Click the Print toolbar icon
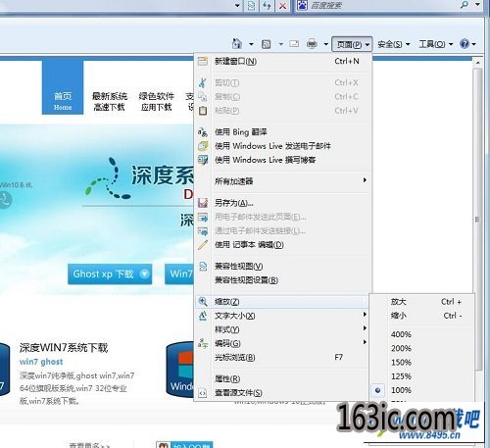The height and width of the screenshot is (448, 490). pos(312,43)
